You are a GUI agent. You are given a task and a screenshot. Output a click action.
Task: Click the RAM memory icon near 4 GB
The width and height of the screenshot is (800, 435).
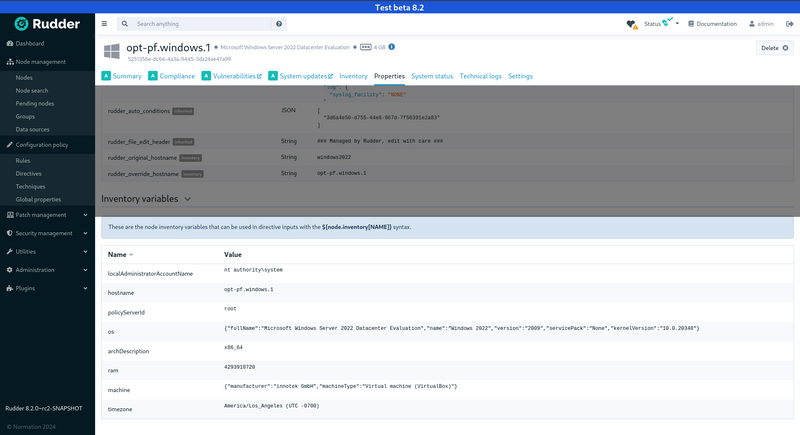[x=365, y=47]
